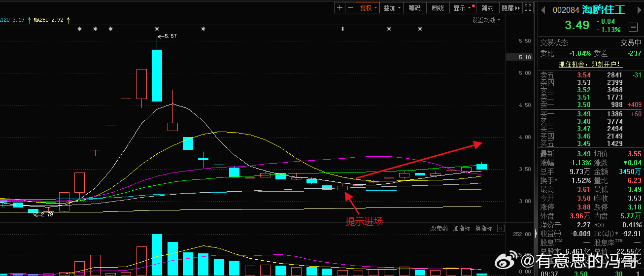Click the 净资产 2.27 value

click(x=583, y=225)
